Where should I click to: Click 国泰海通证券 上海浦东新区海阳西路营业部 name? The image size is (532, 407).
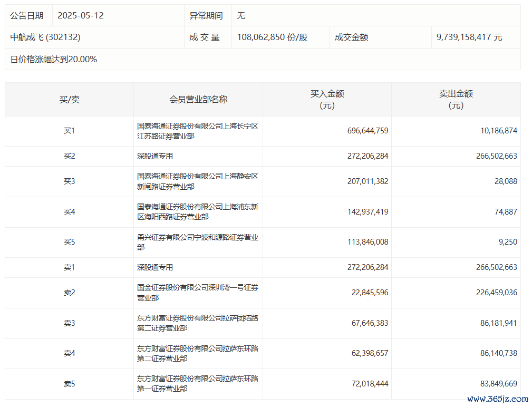click(198, 212)
